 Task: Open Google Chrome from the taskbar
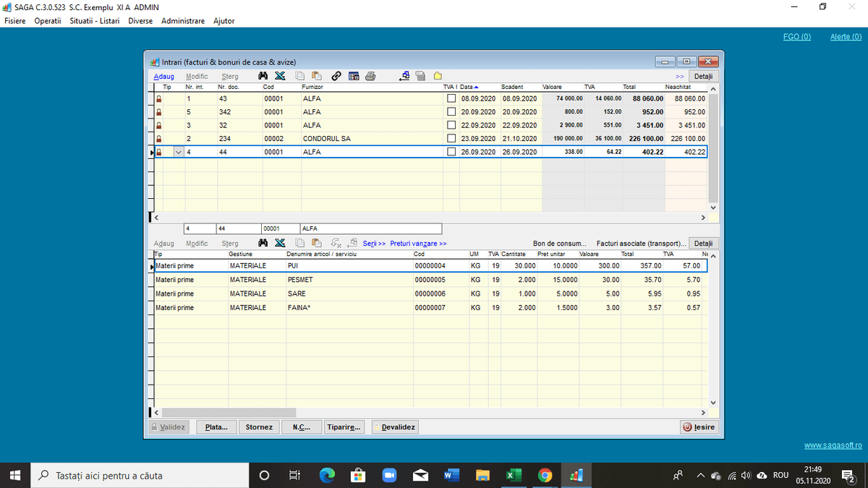(545, 475)
